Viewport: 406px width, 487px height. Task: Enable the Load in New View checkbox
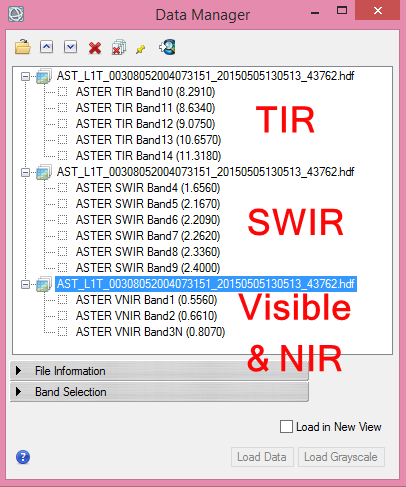(286, 427)
